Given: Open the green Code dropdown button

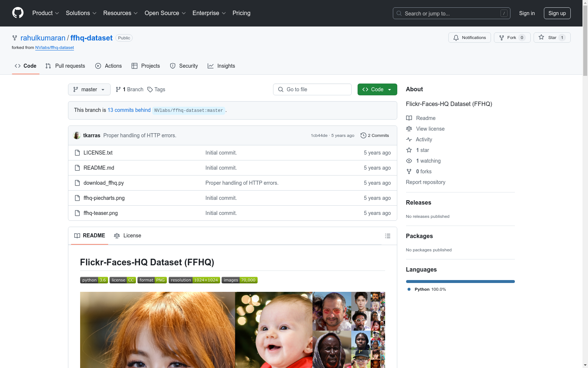Looking at the screenshot, I should pyautogui.click(x=377, y=89).
